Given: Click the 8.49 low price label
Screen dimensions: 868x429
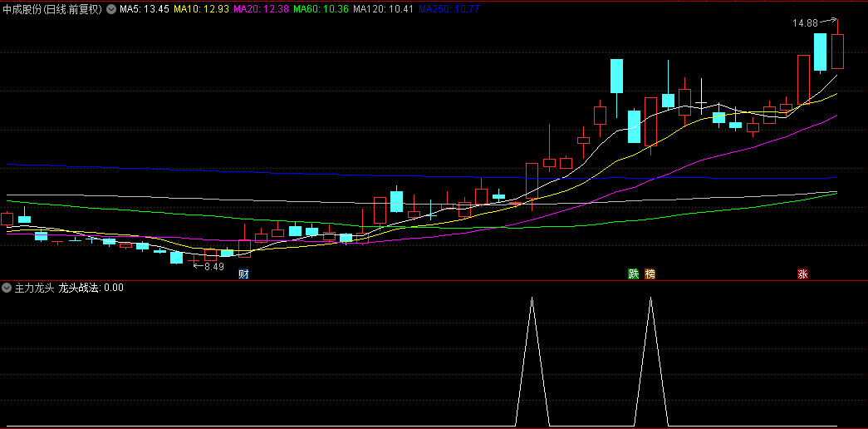Looking at the screenshot, I should coord(214,267).
